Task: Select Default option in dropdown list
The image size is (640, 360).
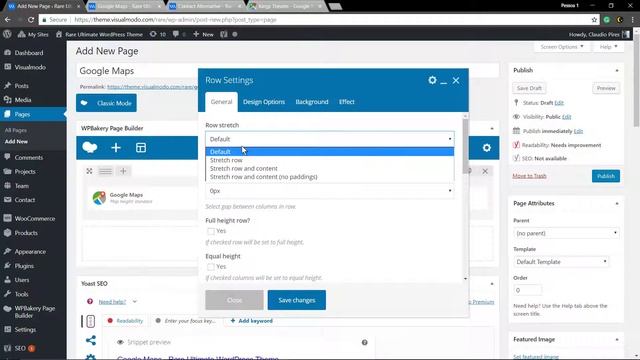Action: (330, 152)
